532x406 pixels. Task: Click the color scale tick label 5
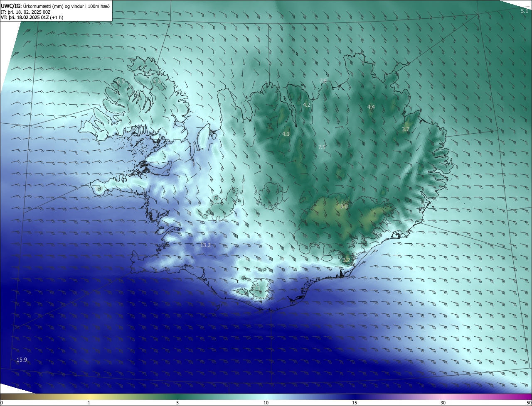pyautogui.click(x=177, y=403)
